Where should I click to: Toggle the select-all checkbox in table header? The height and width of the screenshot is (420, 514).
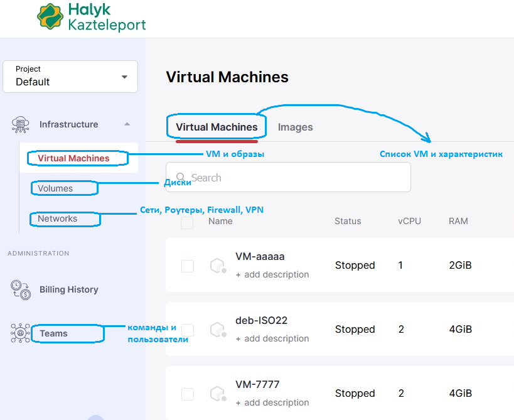[187, 222]
